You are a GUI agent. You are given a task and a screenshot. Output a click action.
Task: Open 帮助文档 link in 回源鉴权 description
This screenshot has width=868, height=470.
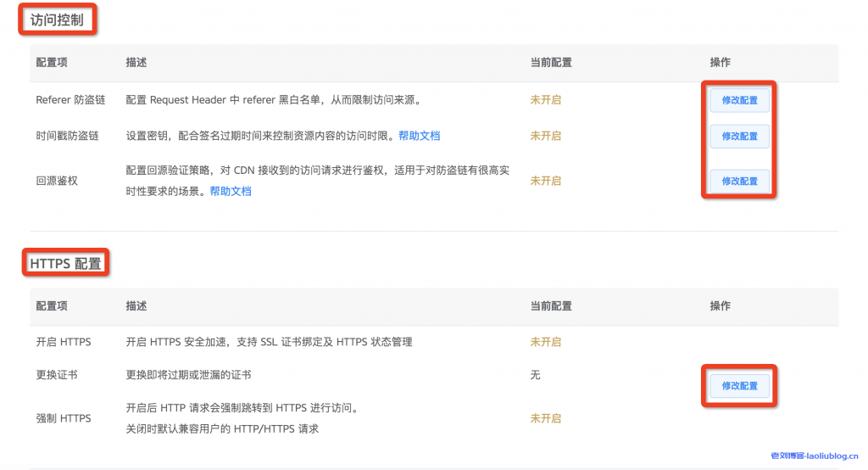point(231,191)
